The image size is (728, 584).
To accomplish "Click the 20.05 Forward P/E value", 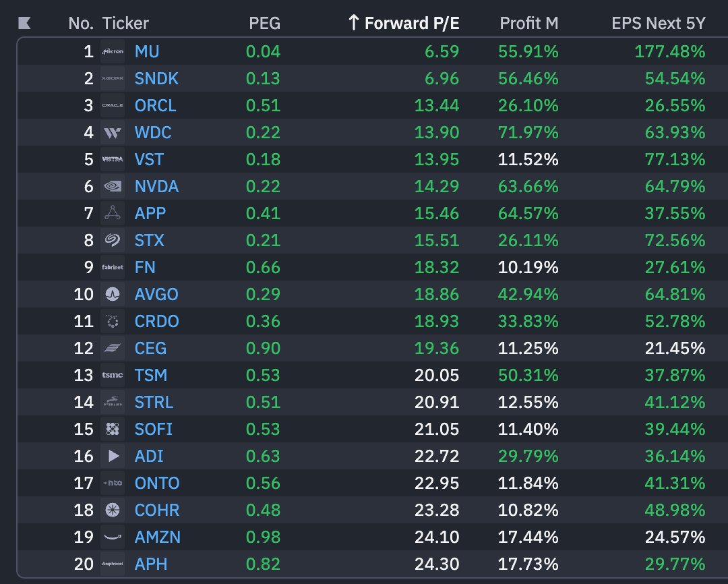I will (437, 375).
